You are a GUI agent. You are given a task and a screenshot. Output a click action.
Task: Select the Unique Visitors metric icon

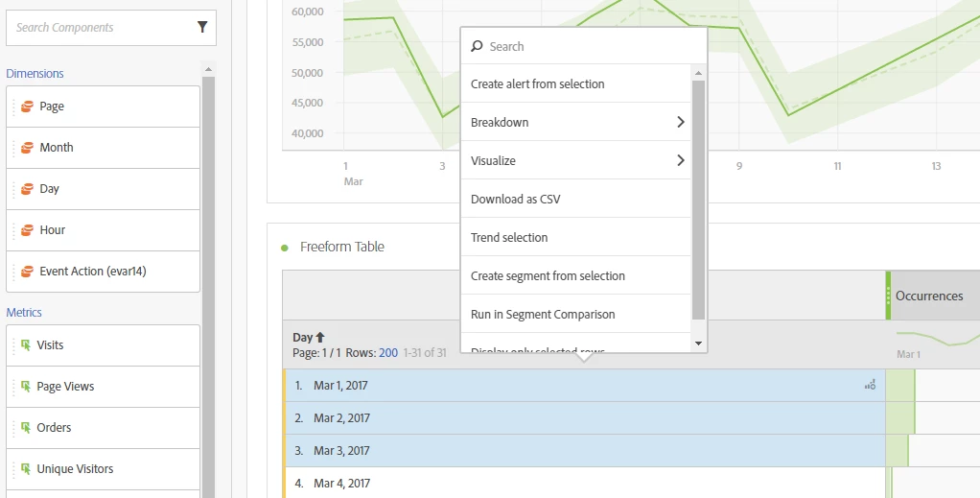pyautogui.click(x=26, y=468)
